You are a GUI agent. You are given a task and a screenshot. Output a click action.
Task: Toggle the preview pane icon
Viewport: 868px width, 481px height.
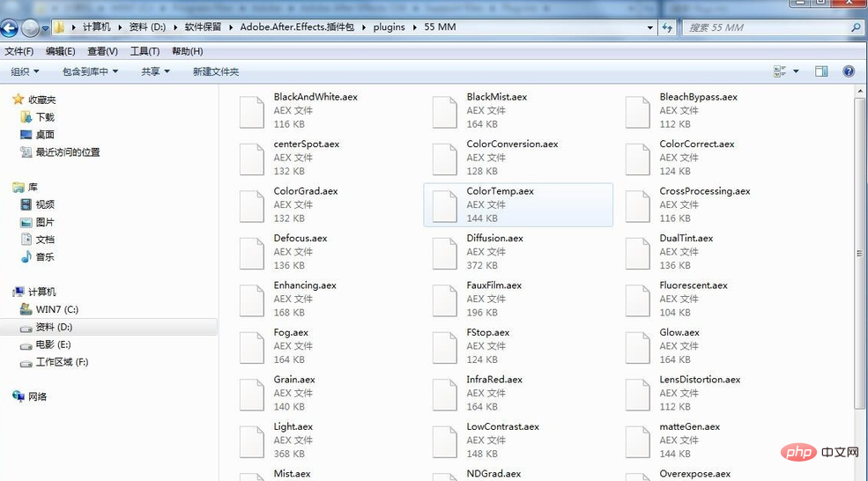pyautogui.click(x=821, y=71)
